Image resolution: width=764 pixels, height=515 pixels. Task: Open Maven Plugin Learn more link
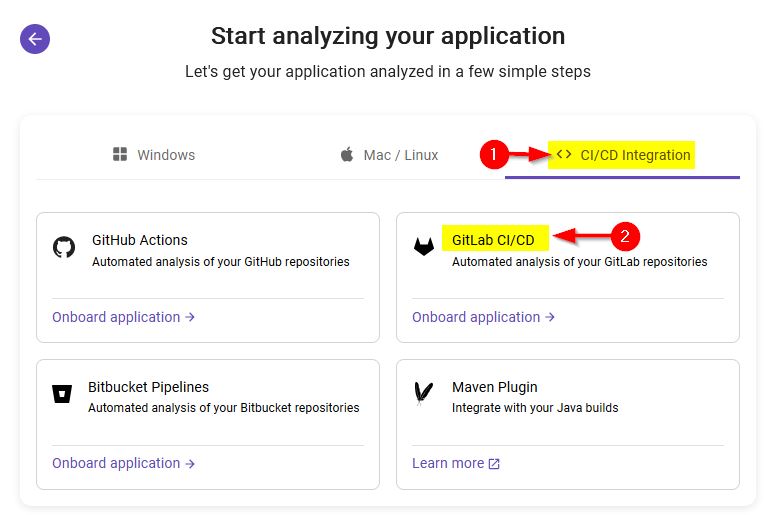pos(448,463)
